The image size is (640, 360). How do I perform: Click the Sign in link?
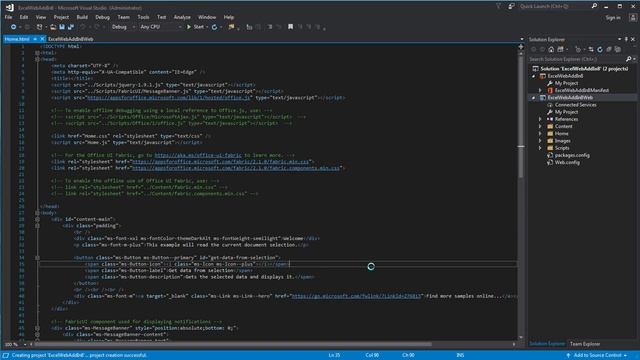point(613,18)
